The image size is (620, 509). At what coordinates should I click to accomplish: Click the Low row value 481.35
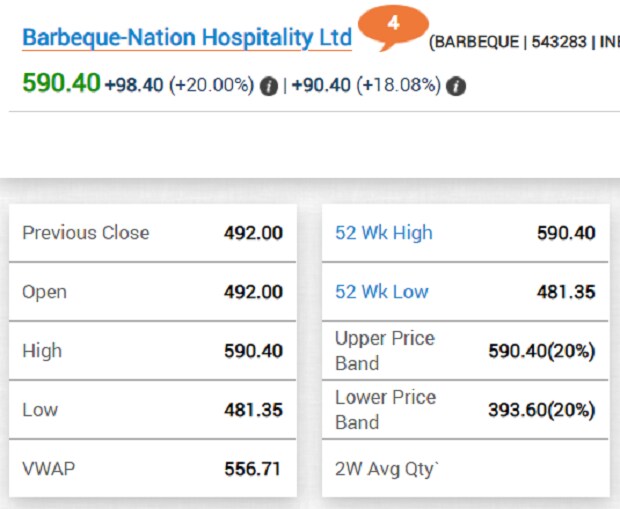pos(253,410)
